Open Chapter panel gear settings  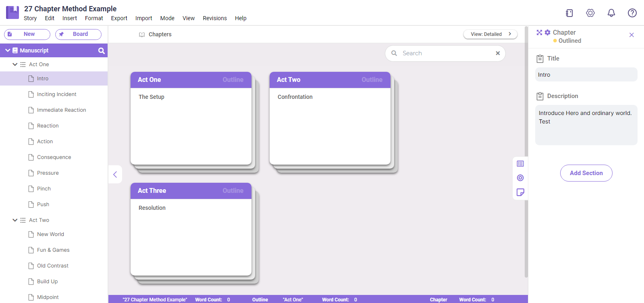tap(547, 32)
